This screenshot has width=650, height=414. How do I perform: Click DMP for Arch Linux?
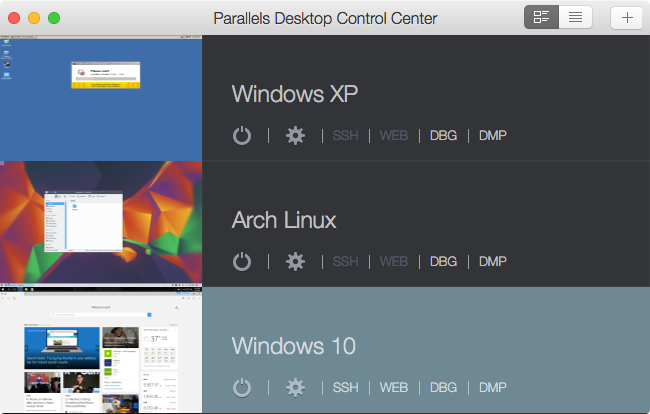[492, 261]
